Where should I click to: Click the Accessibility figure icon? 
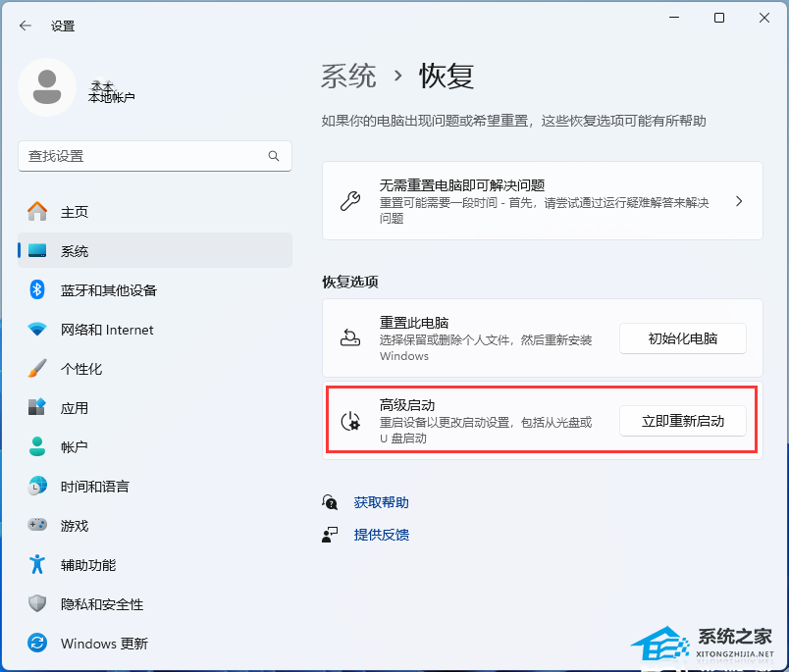pyautogui.click(x=37, y=564)
